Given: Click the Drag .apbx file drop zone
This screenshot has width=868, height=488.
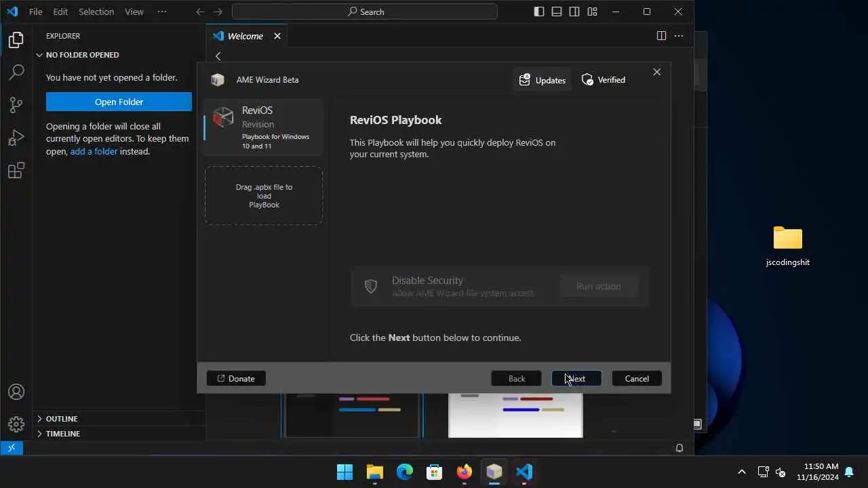Looking at the screenshot, I should 264,195.
